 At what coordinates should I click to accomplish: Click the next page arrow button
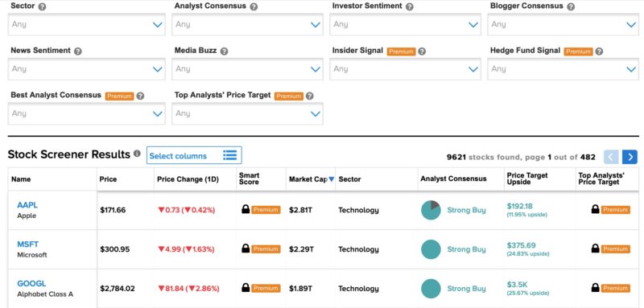coord(630,157)
